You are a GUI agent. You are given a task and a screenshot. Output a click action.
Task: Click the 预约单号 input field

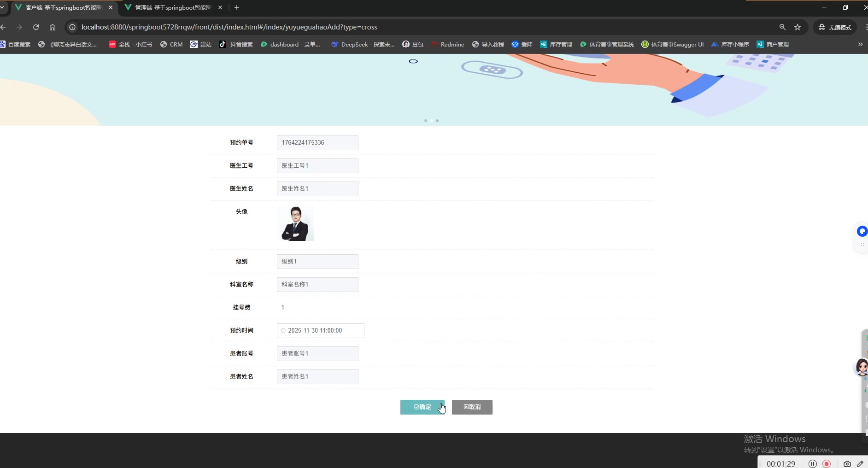(317, 143)
